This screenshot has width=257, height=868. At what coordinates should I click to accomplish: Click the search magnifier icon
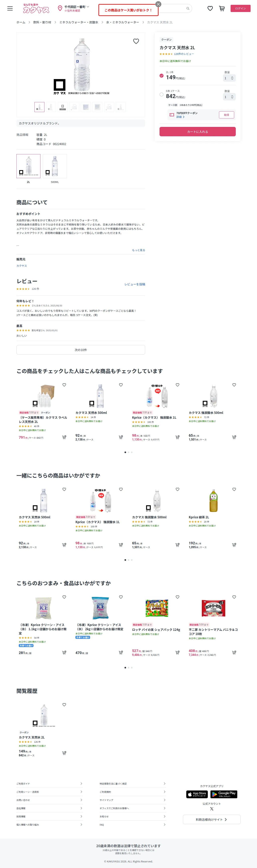pyautogui.click(x=188, y=8)
